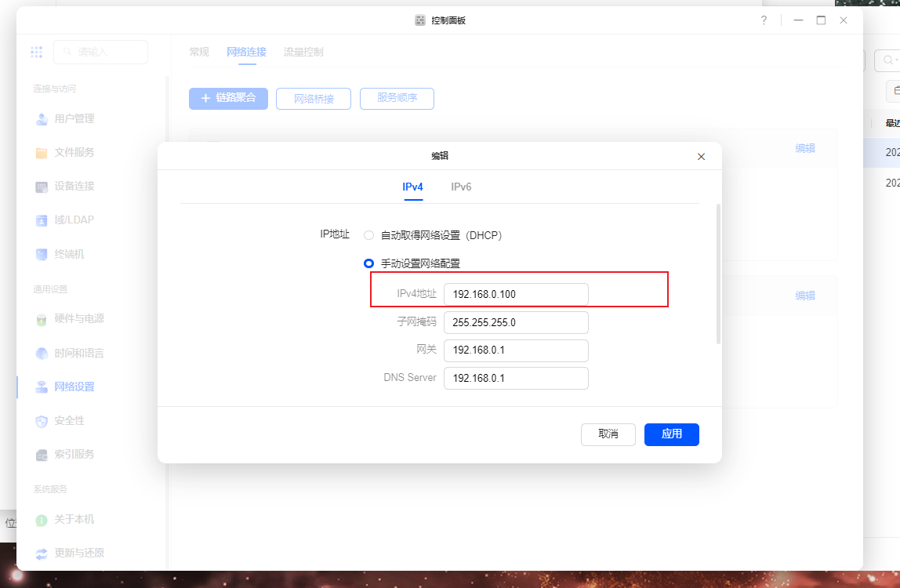
Task: Click the apps grid icon beside search
Action: pos(36,52)
